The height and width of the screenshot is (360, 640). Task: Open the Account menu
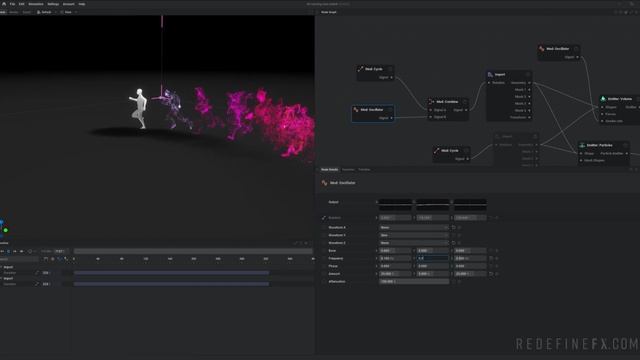tap(69, 4)
